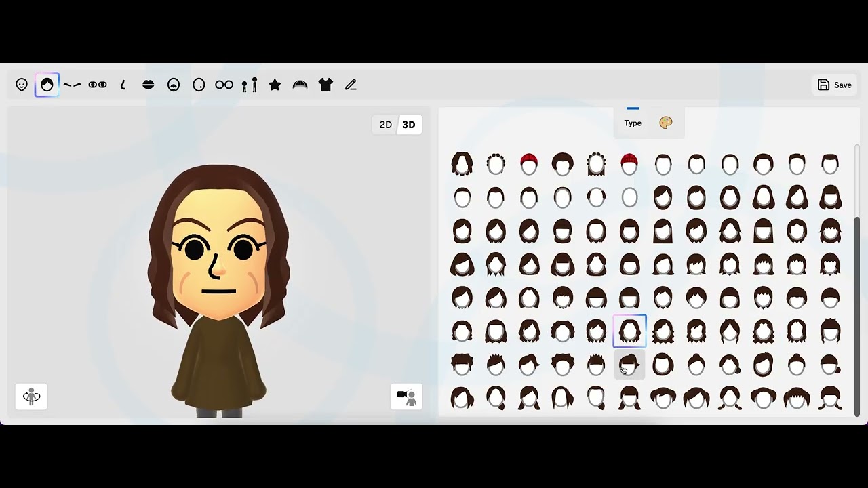Open the headwear cap category
Viewport: 868px width, 488px height.
click(300, 85)
